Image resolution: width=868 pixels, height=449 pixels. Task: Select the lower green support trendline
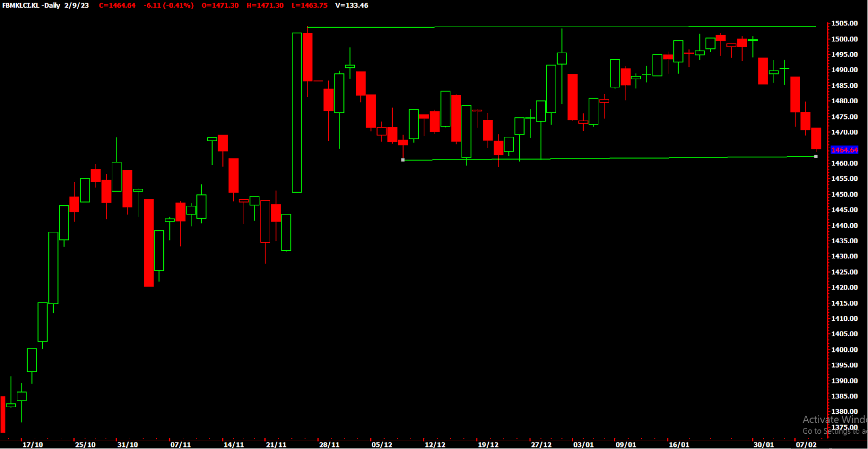coord(609,159)
